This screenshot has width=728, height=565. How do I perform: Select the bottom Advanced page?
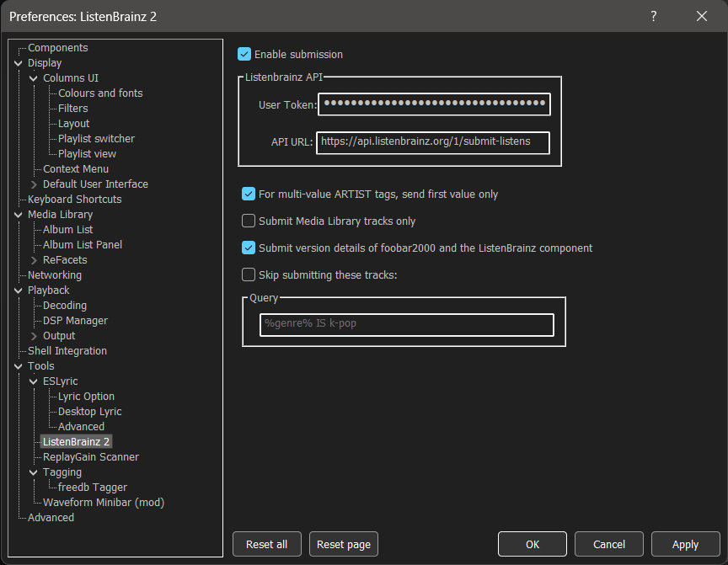51,518
